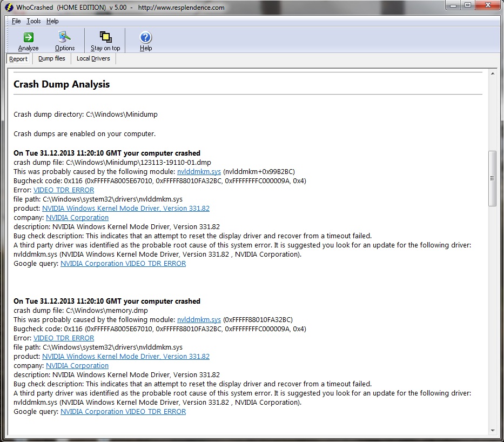Minimize the WhoCrashed window
This screenshot has width=504, height=442.
[x=453, y=5]
